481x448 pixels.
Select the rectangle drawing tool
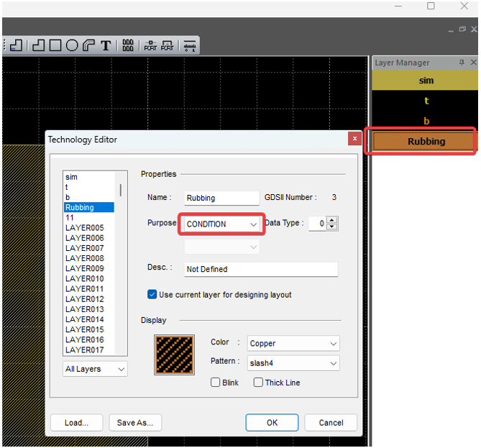(55, 45)
